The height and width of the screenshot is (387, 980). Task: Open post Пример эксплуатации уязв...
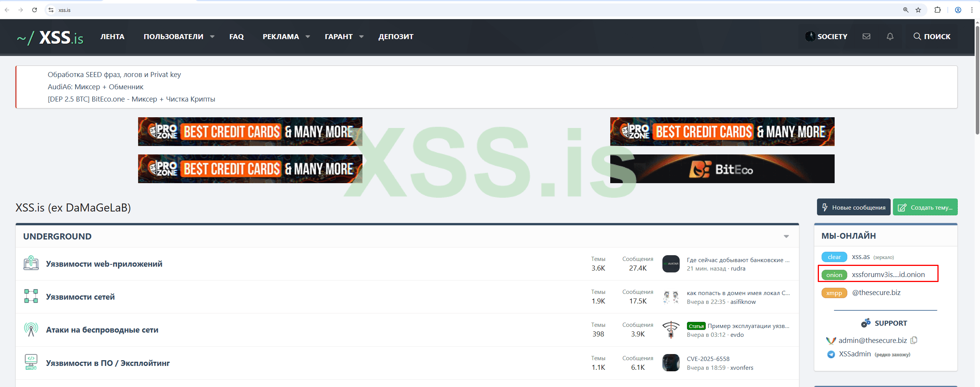pyautogui.click(x=748, y=326)
